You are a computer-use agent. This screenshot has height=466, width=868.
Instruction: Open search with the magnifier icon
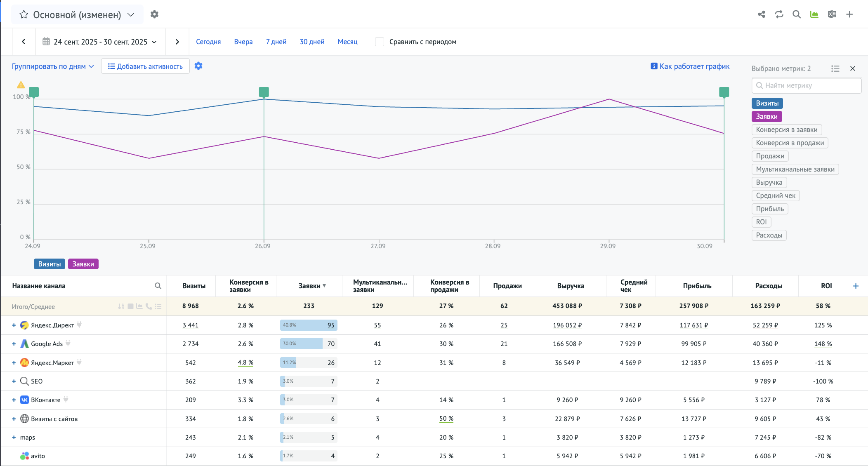point(797,14)
